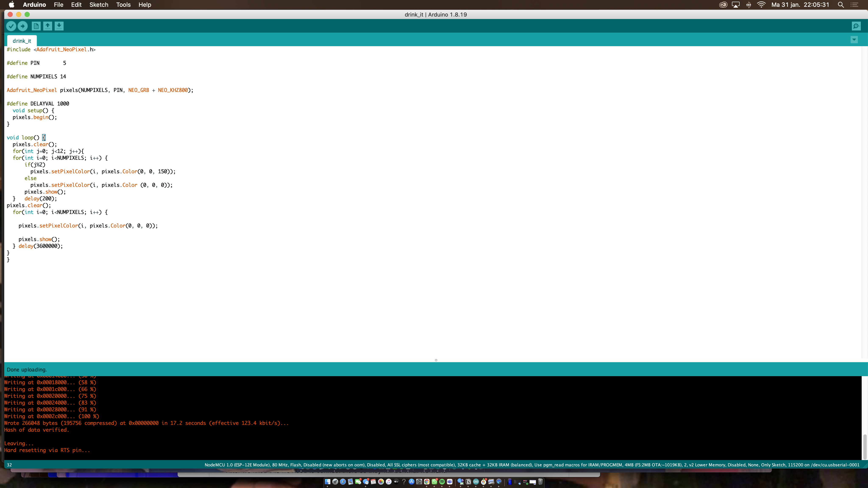Open Notion from the Dock
Image resolution: width=868 pixels, height=488 pixels.
468,482
